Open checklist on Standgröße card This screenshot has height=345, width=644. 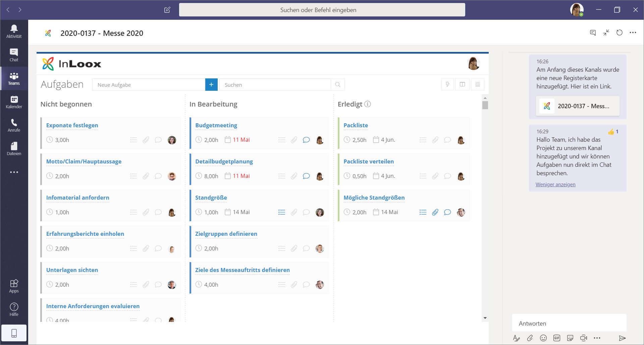[282, 212]
